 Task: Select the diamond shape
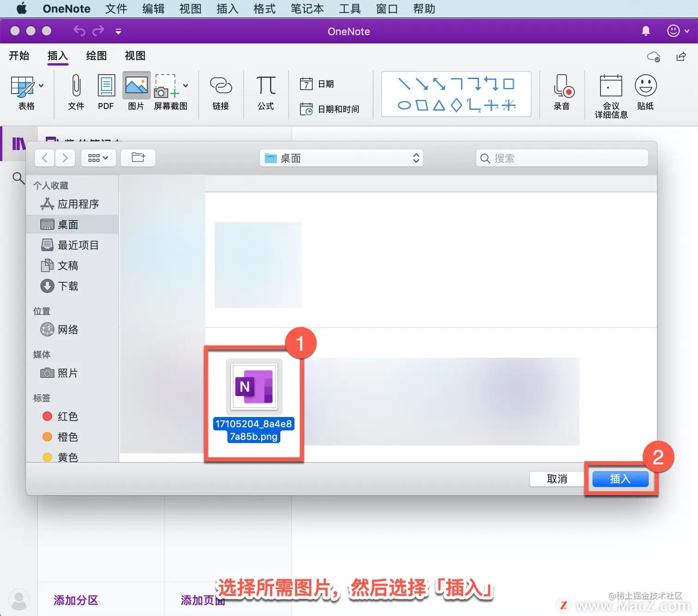pos(456,105)
